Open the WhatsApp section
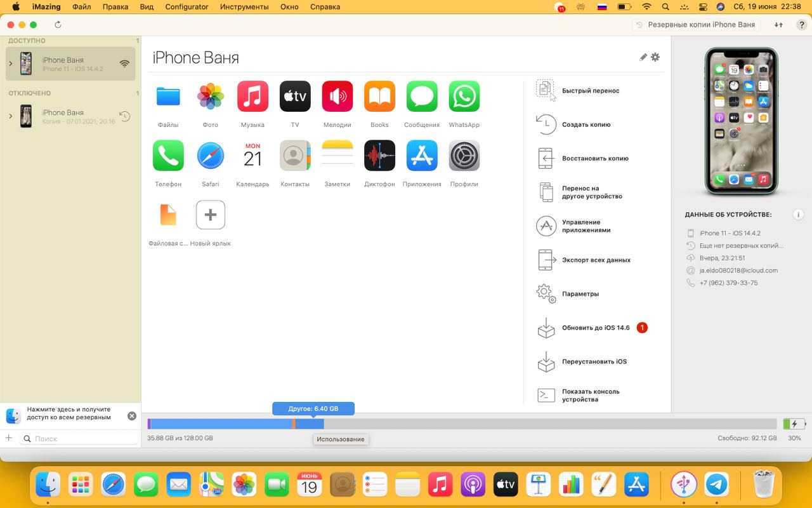This screenshot has height=508, width=812. (464, 97)
